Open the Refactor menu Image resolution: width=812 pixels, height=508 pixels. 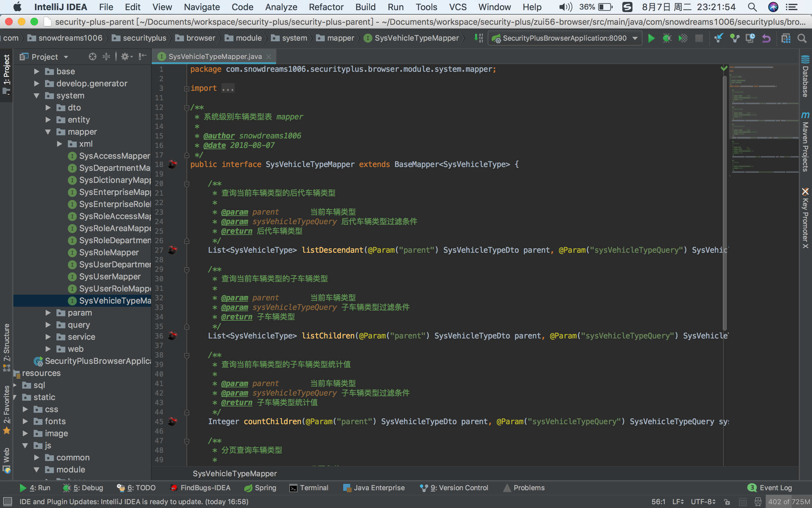point(326,7)
